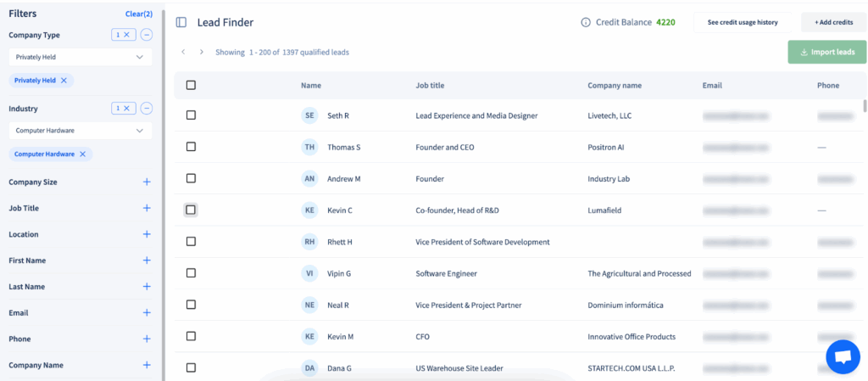Image resolution: width=868 pixels, height=381 pixels.
Task: Remove the Privately Held filter tag
Action: tap(64, 80)
